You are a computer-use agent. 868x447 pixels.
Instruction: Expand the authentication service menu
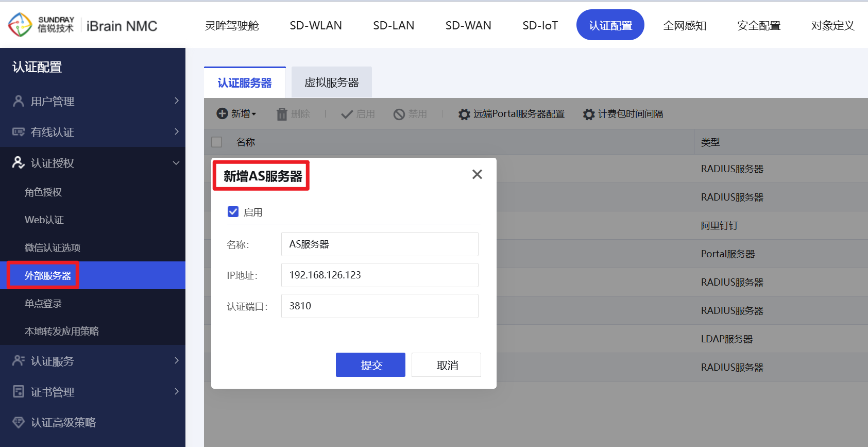pyautogui.click(x=177, y=360)
